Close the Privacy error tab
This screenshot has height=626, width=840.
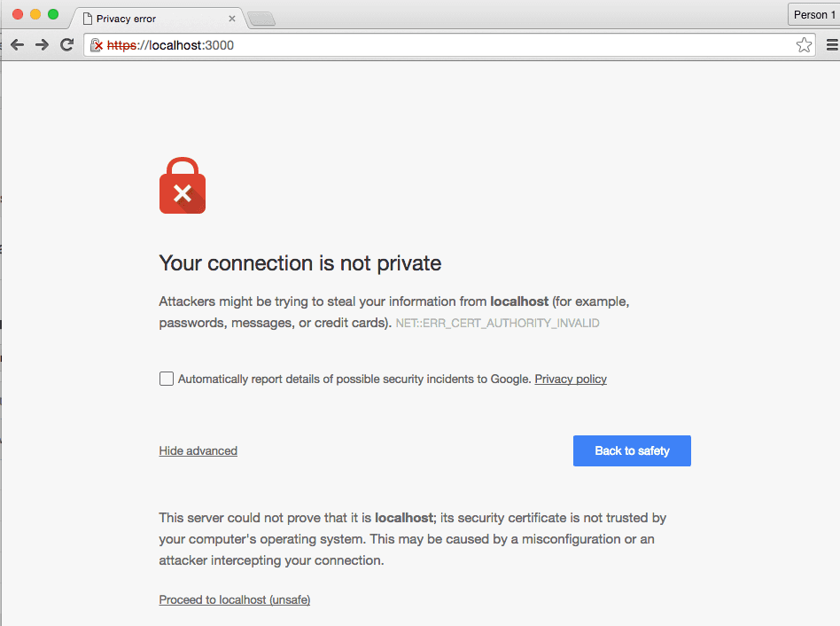(x=232, y=19)
